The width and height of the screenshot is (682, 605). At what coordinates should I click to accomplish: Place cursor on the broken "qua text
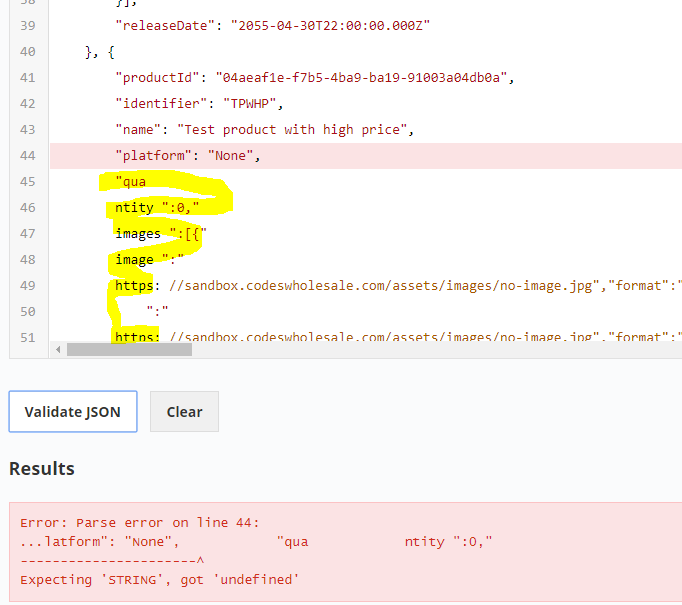pos(131,181)
